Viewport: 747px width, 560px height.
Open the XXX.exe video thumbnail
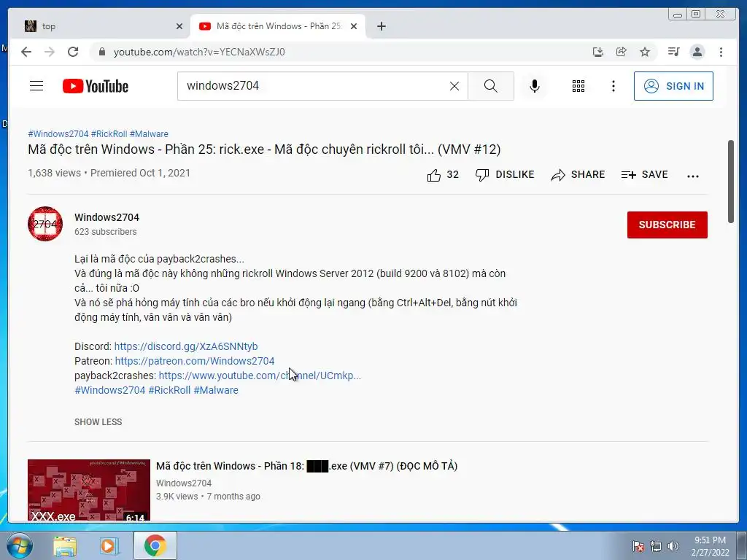coord(88,490)
